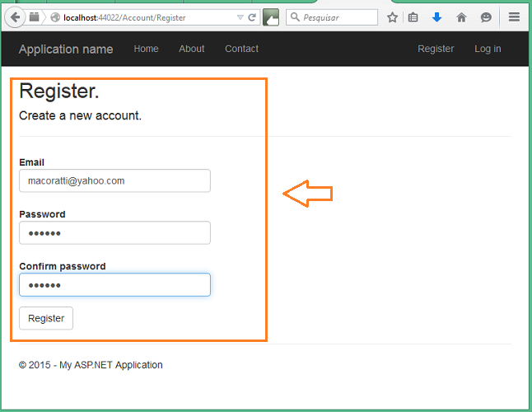Click the 'Register.' page heading
The width and height of the screenshot is (532, 412).
(59, 91)
